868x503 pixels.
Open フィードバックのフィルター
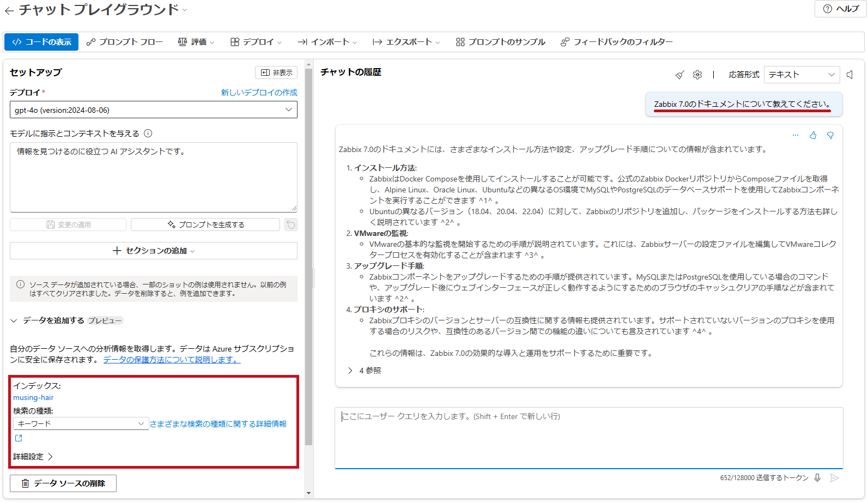click(617, 42)
